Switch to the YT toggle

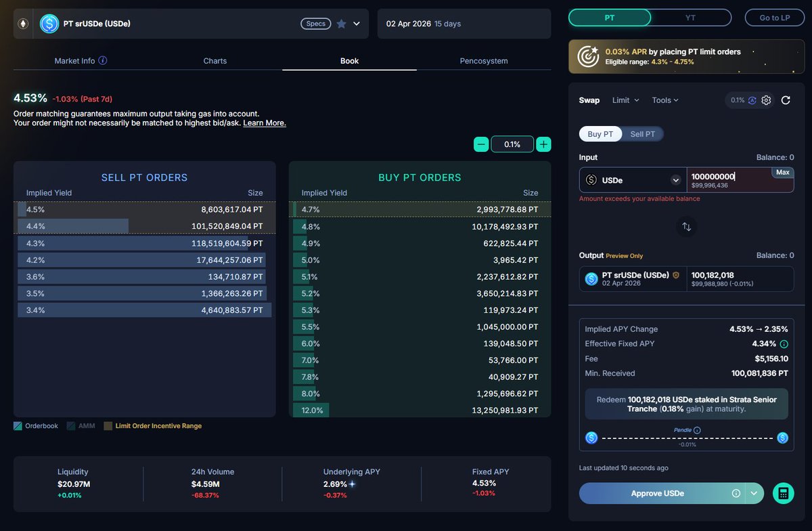(x=691, y=18)
